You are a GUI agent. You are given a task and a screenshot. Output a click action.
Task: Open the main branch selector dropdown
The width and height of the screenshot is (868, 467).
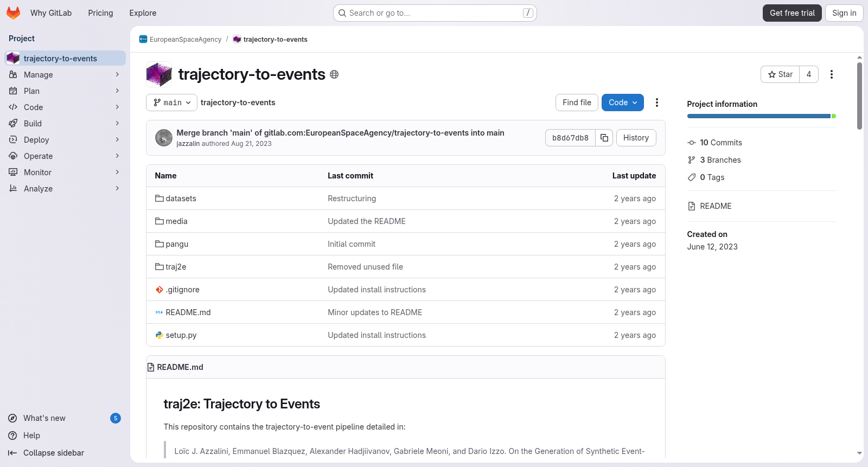[x=171, y=103]
